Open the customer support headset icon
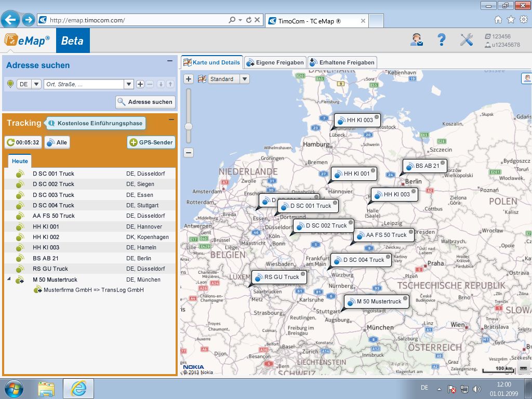This screenshot has height=399, width=532. click(416, 40)
